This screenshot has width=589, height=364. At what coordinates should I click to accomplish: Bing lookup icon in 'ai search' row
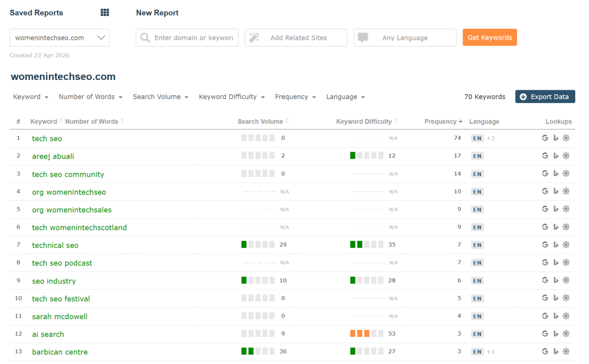point(556,334)
